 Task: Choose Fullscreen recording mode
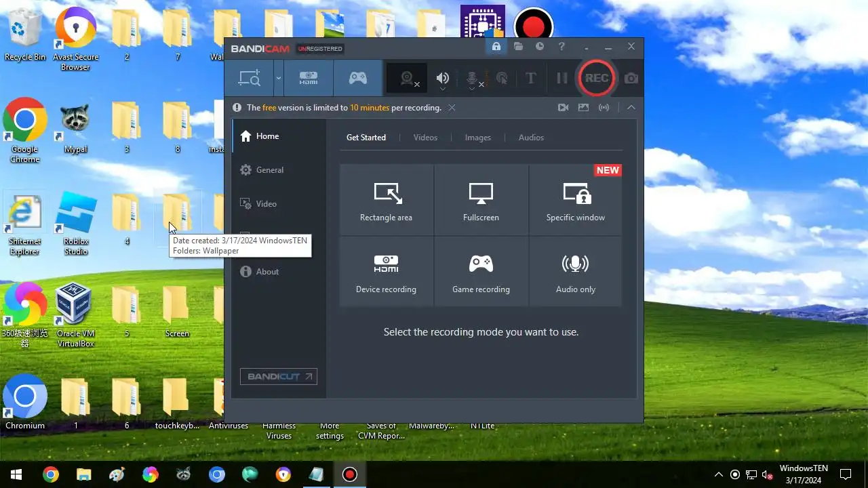(481, 200)
